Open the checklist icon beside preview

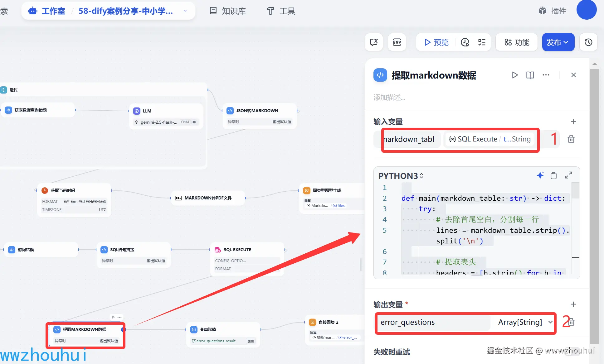(x=482, y=42)
